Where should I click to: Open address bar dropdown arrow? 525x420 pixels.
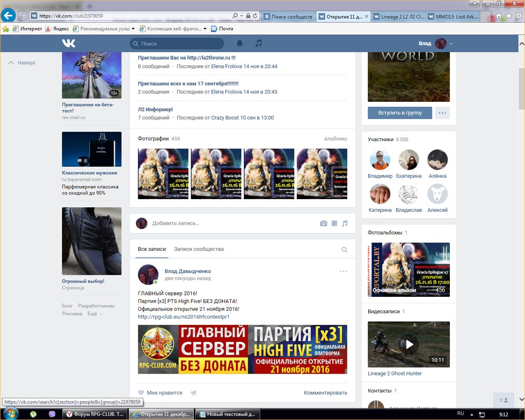coord(242,16)
